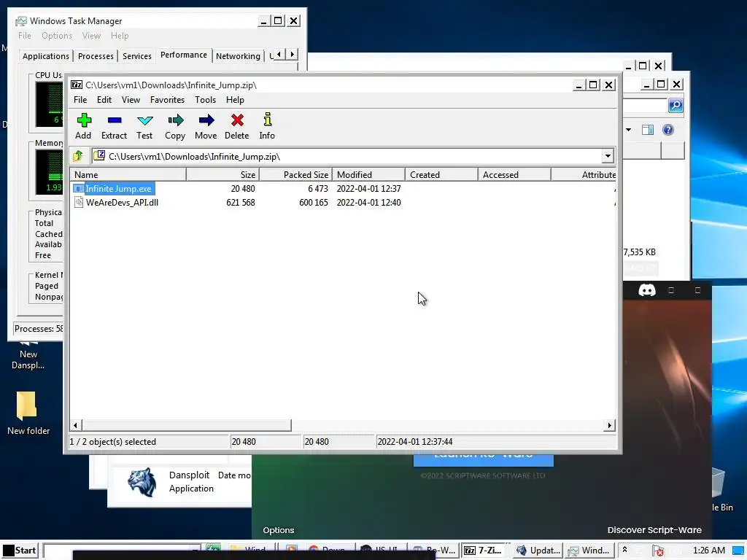Select WeAreDevs_API.dll file name

tap(122, 203)
